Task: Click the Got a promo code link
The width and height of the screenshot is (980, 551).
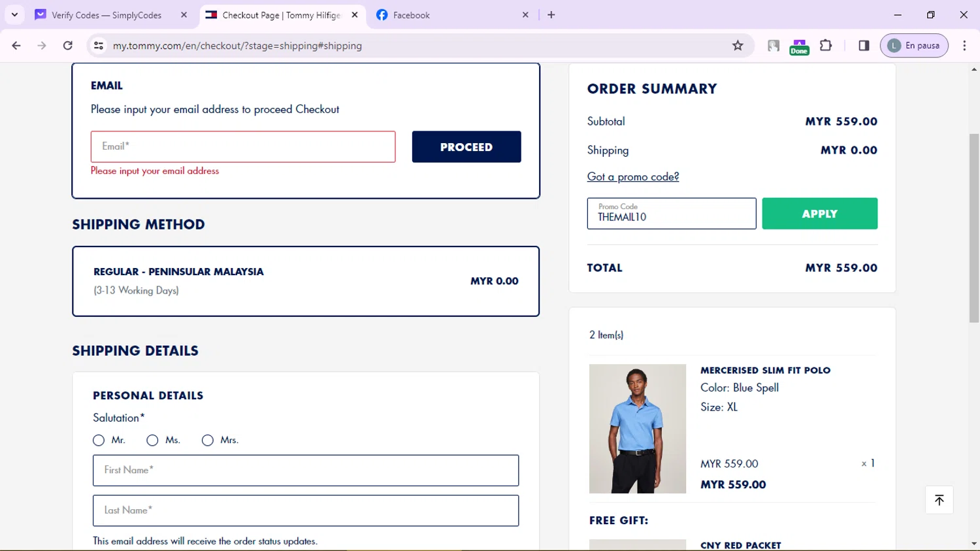Action: pos(633,176)
